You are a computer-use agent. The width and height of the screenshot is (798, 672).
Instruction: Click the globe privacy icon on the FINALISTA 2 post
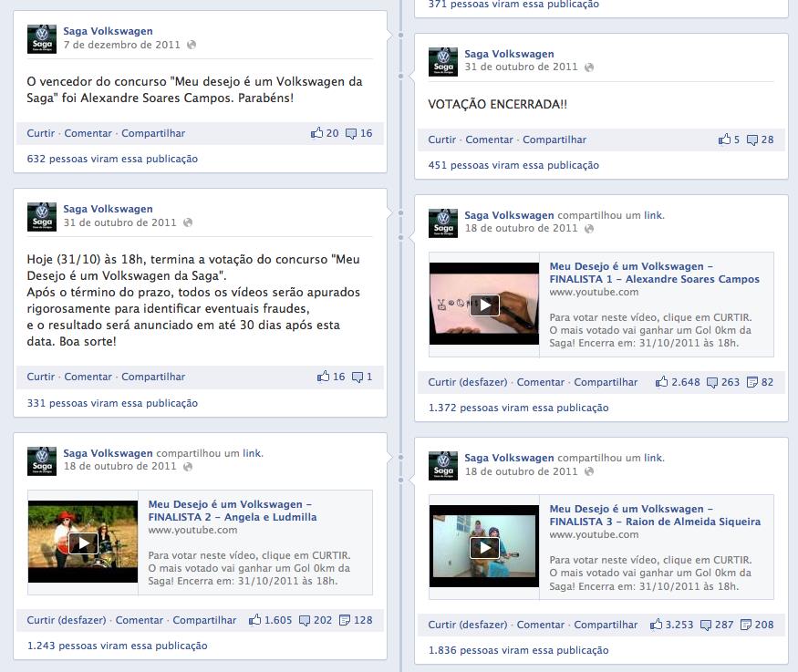188,467
